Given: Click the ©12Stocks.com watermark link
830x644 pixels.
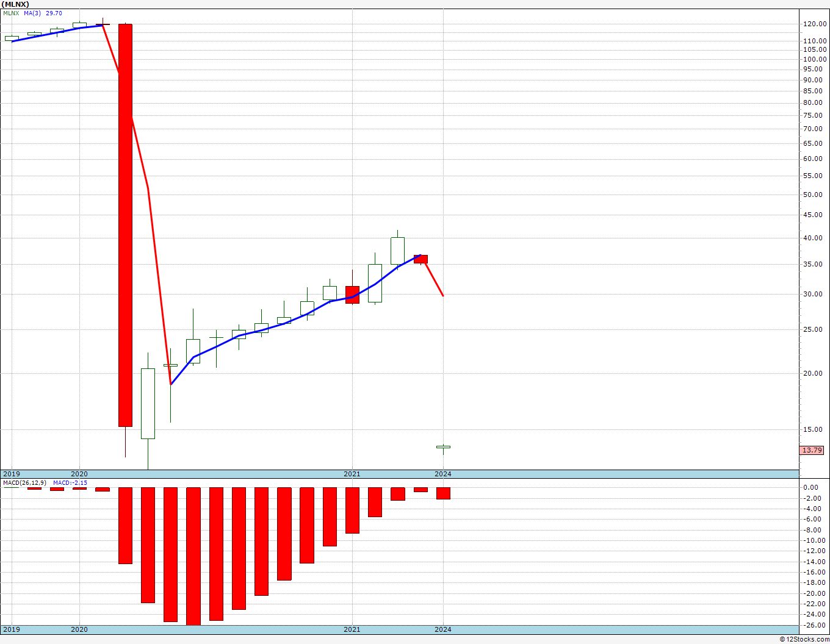Looking at the screenshot, I should [805, 639].
